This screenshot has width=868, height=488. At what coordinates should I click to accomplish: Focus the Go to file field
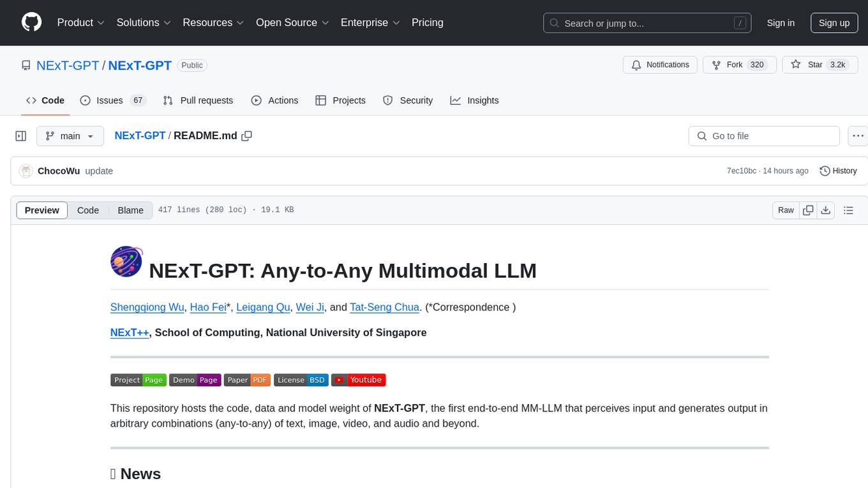point(764,136)
